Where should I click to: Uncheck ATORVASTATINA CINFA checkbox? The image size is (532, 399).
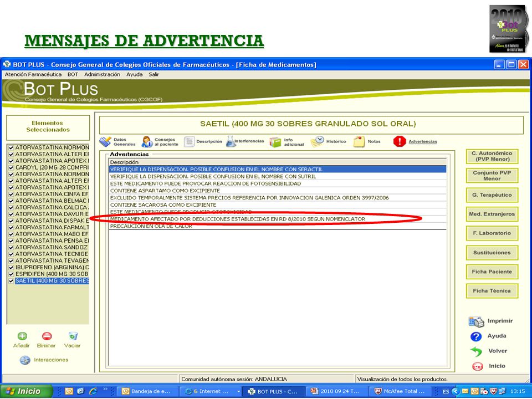point(11,195)
